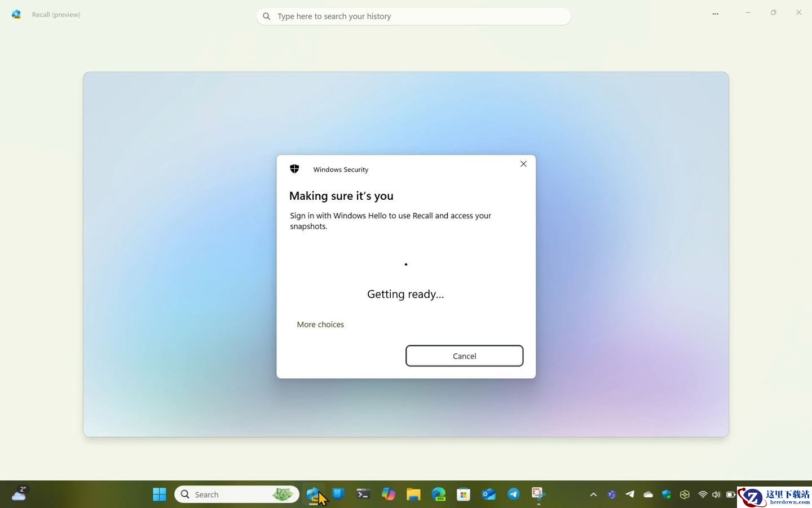Click the "Making sure it's you" heading
The width and height of the screenshot is (812, 508).
tap(341, 196)
